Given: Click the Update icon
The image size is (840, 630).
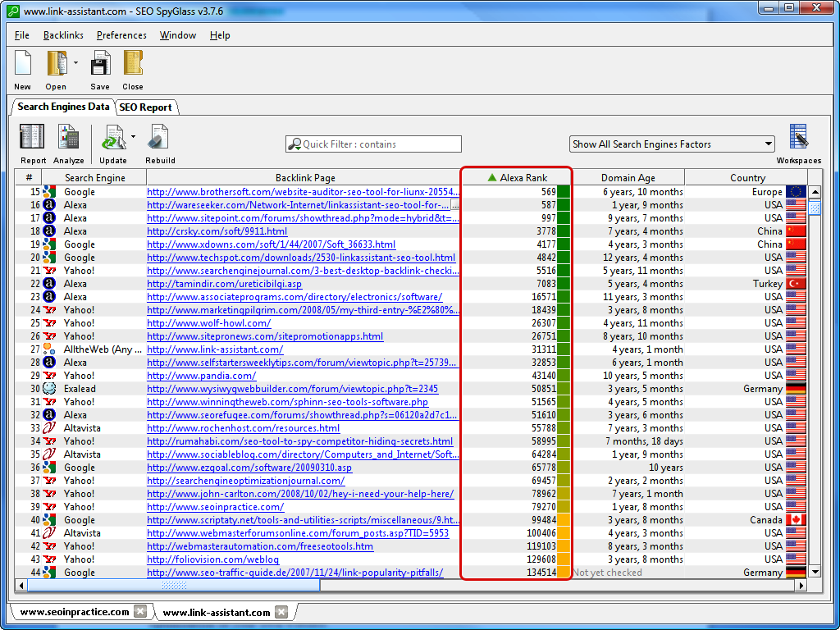Looking at the screenshot, I should (113, 137).
